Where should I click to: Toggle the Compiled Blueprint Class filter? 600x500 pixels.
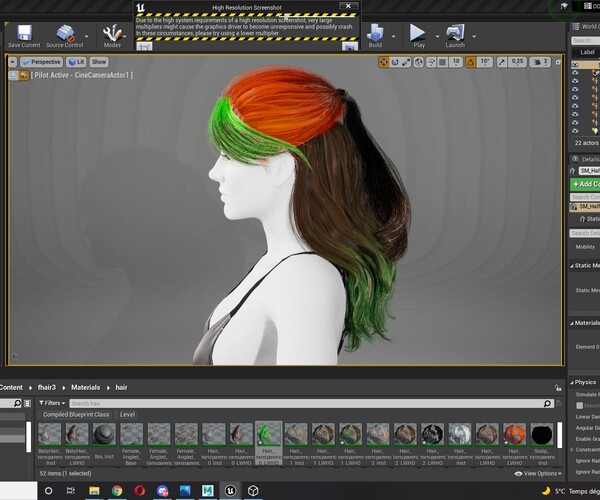76,415
